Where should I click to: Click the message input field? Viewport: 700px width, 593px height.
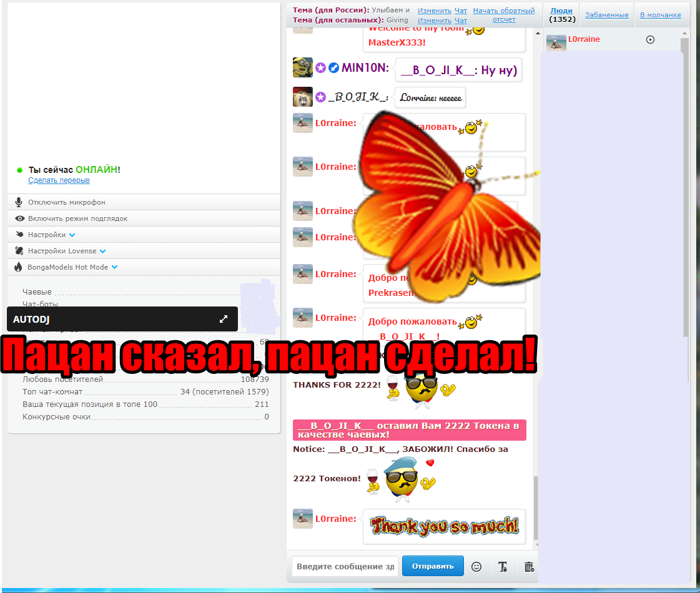click(x=345, y=567)
